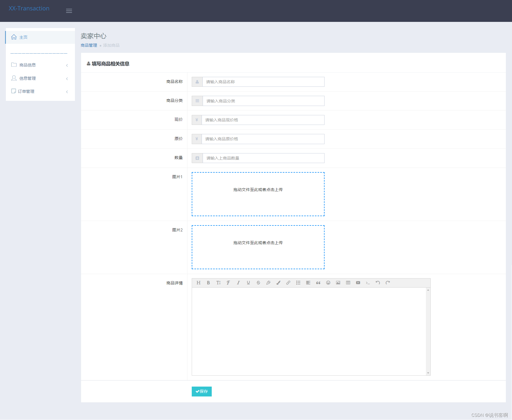Click the 填写商品相关信息 heading
512x420 pixels.
110,64
